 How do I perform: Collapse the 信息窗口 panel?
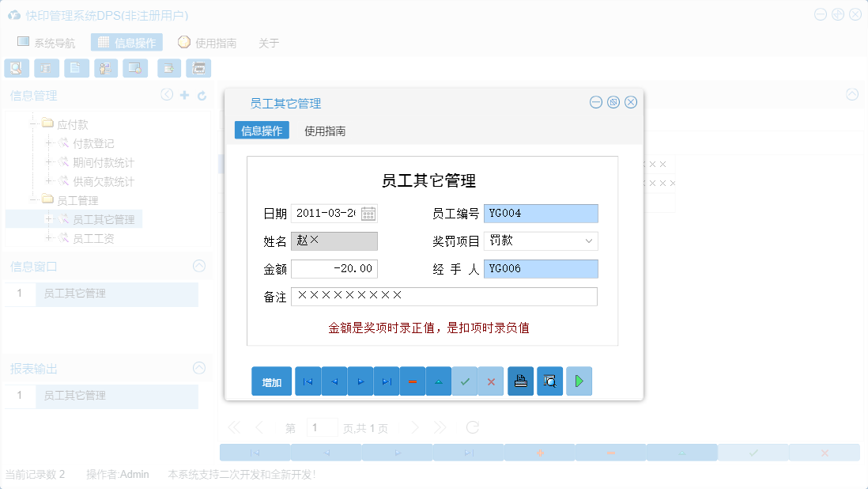click(x=198, y=265)
